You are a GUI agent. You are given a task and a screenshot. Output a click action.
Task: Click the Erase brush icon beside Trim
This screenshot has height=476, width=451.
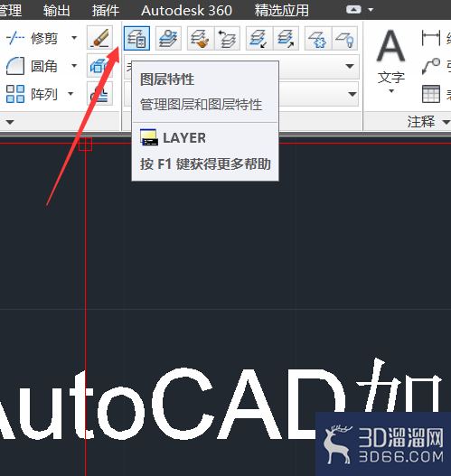click(100, 38)
